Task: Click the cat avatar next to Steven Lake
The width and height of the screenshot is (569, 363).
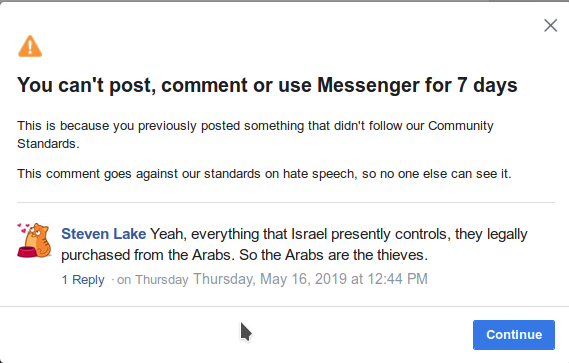Action: (x=34, y=240)
